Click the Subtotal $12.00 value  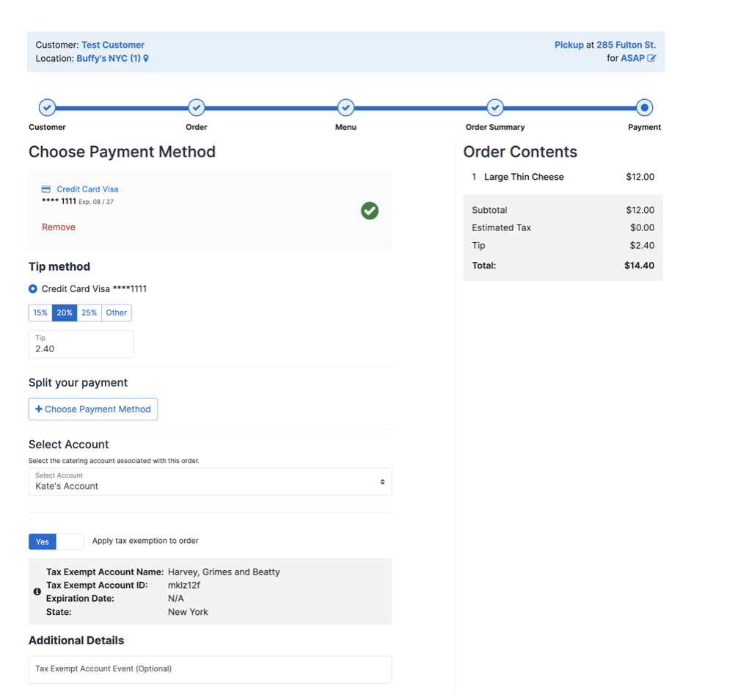[x=640, y=211]
